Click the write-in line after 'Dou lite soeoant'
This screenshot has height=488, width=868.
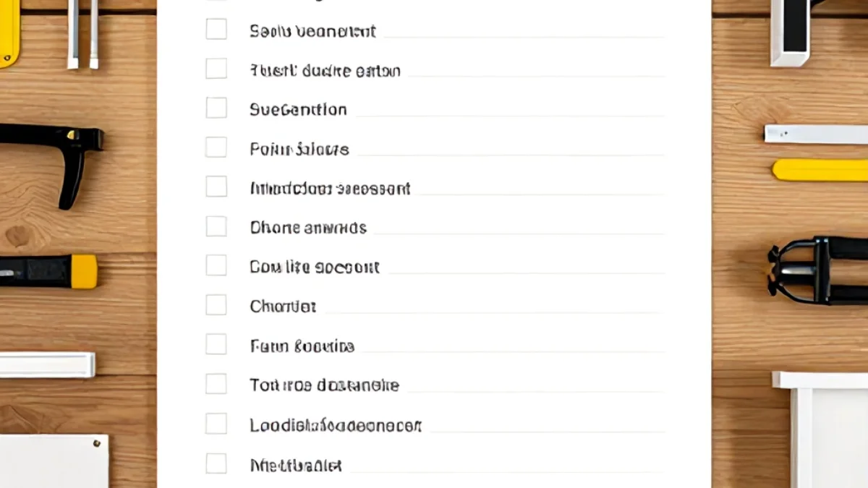click(x=526, y=273)
